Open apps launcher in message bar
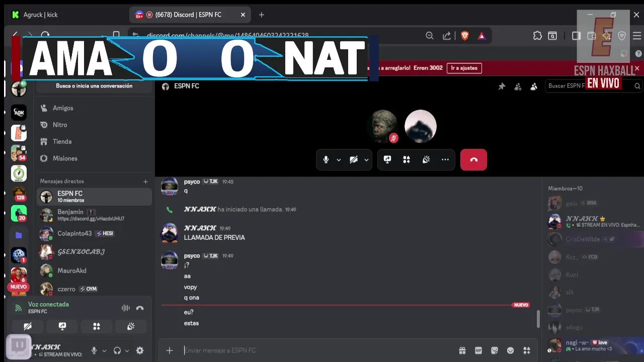Image resolution: width=644 pixels, height=362 pixels. point(527,350)
